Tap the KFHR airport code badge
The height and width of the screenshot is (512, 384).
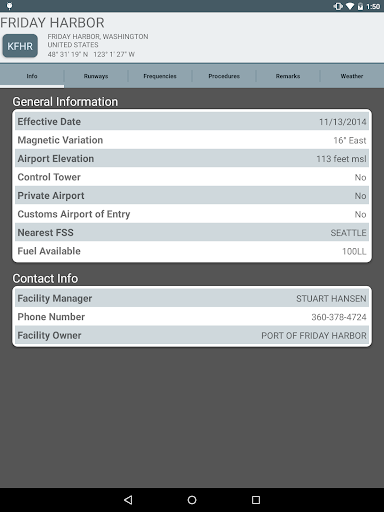coord(20,46)
